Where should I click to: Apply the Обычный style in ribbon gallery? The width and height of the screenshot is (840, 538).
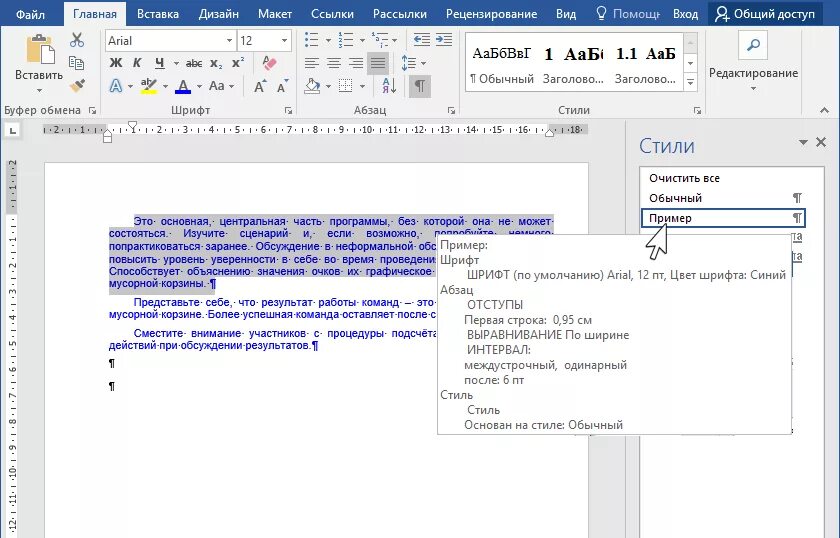coord(502,65)
